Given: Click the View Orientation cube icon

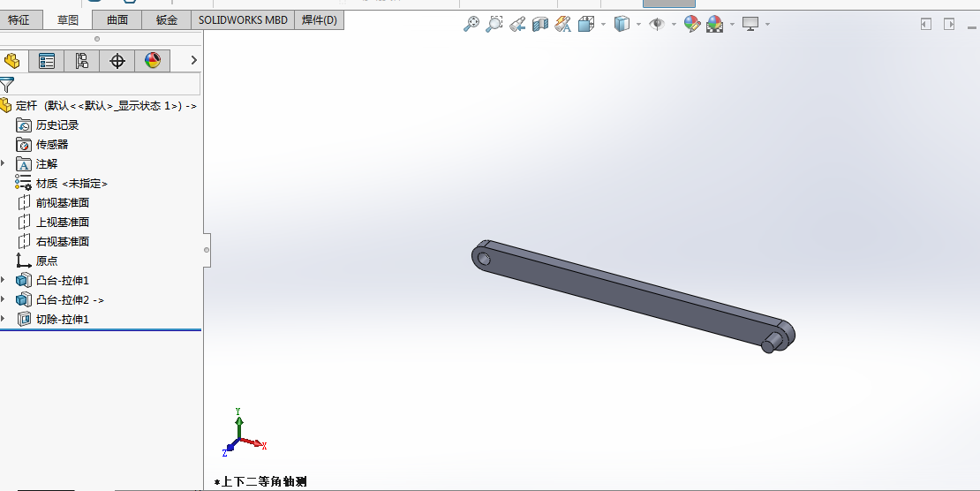Looking at the screenshot, I should [586, 24].
